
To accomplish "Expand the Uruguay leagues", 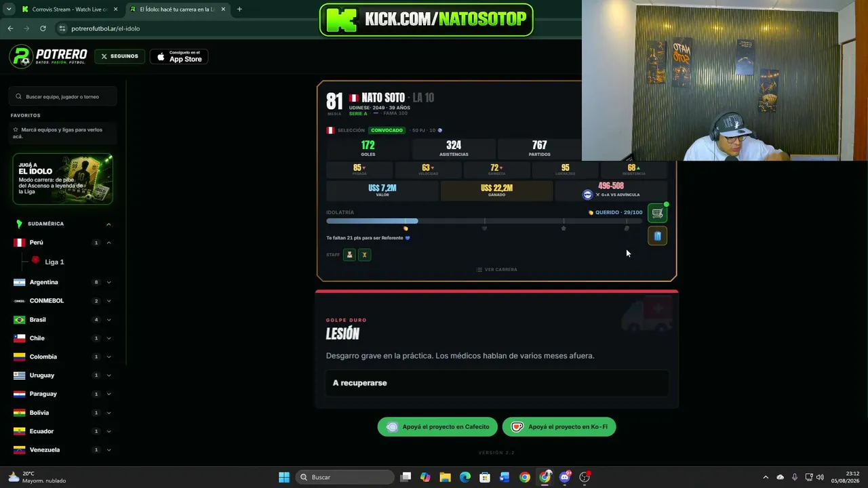I will pos(108,375).
